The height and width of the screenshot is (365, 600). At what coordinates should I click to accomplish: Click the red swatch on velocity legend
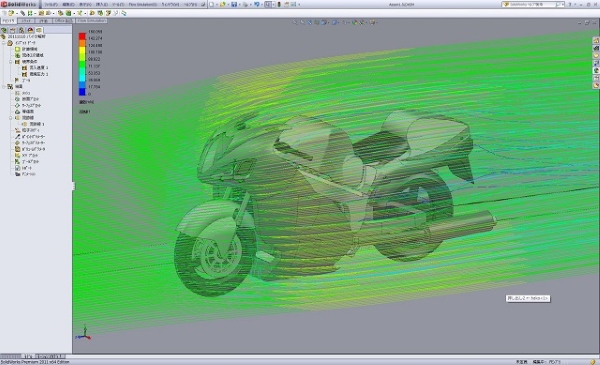(x=82, y=36)
